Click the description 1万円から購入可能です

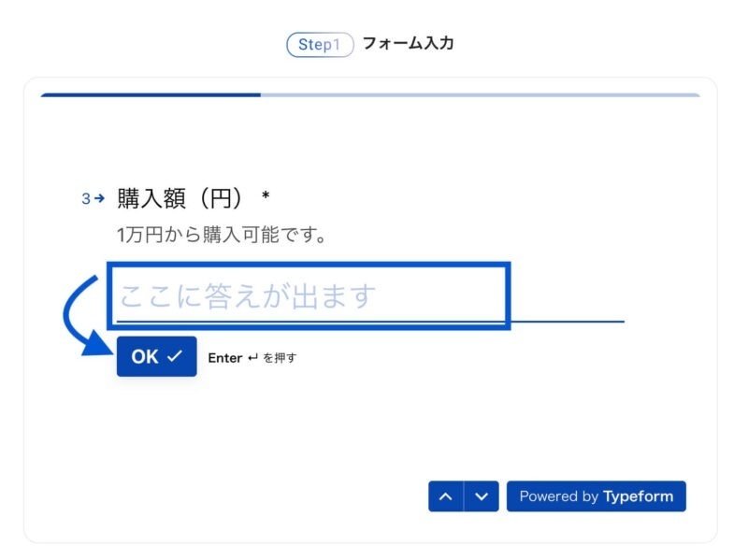click(222, 235)
